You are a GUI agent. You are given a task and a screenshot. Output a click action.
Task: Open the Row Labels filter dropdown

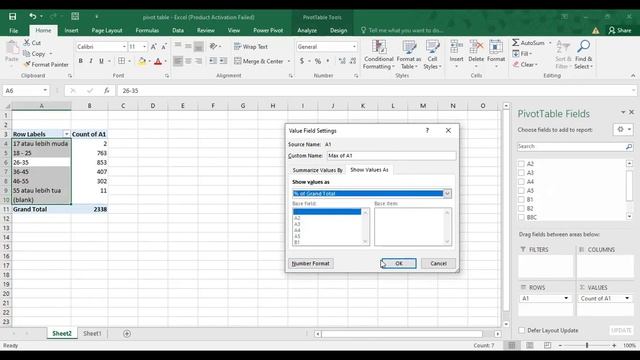(67, 134)
